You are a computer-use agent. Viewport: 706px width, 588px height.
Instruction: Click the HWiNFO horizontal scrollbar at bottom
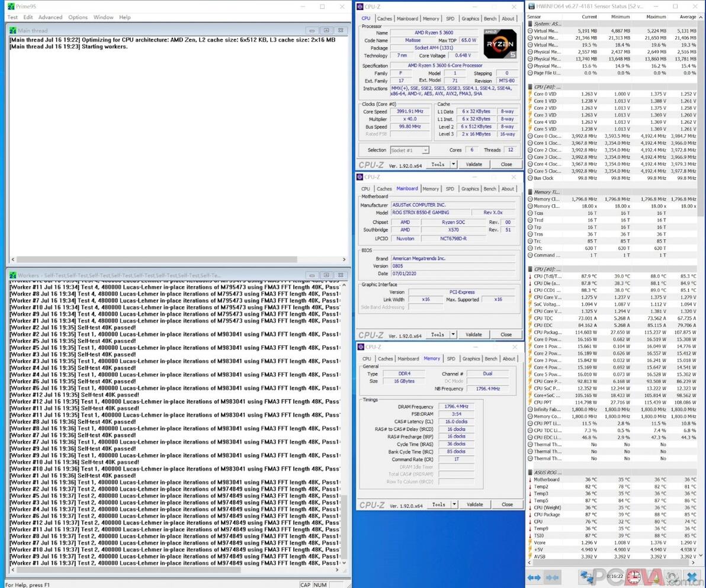[611, 563]
